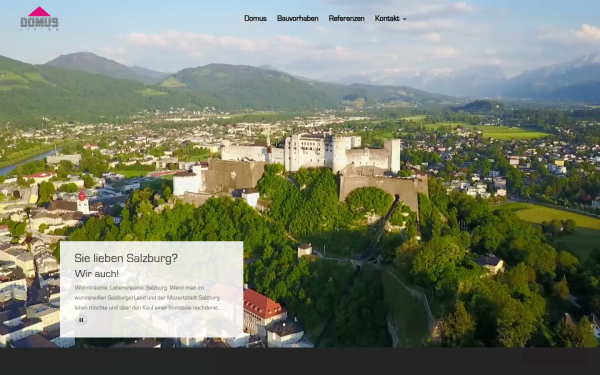This screenshot has width=600, height=375.
Task: Open the Domus menu item
Action: click(255, 18)
